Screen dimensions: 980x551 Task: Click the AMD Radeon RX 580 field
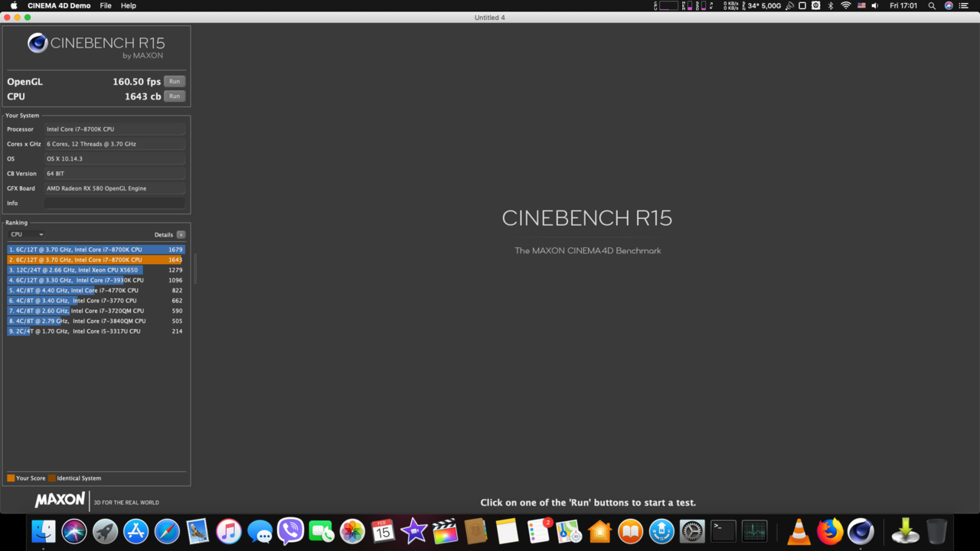115,188
